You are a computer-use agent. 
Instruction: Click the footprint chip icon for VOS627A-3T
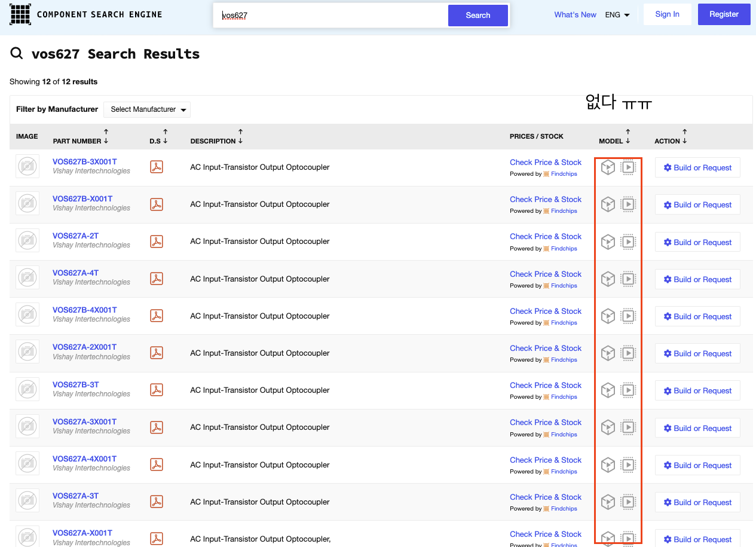pos(628,502)
